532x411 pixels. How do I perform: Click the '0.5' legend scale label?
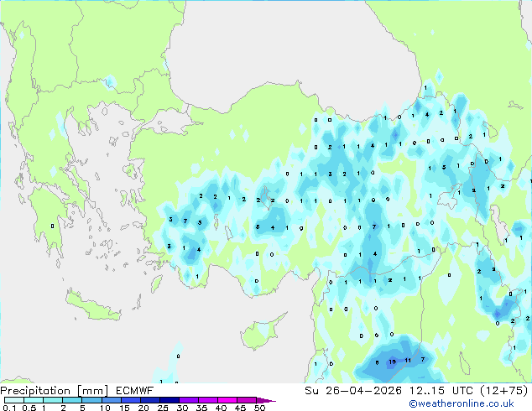pos(29,408)
